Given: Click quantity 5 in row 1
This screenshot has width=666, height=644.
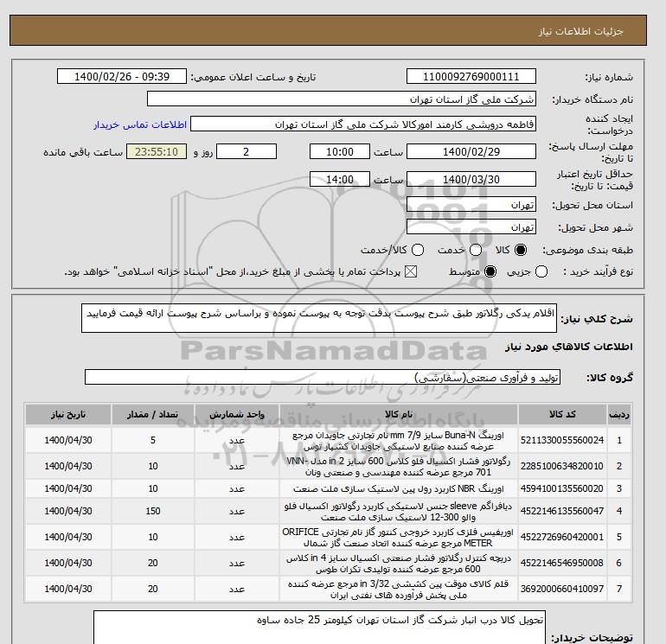Looking at the screenshot, I should 153,441.
